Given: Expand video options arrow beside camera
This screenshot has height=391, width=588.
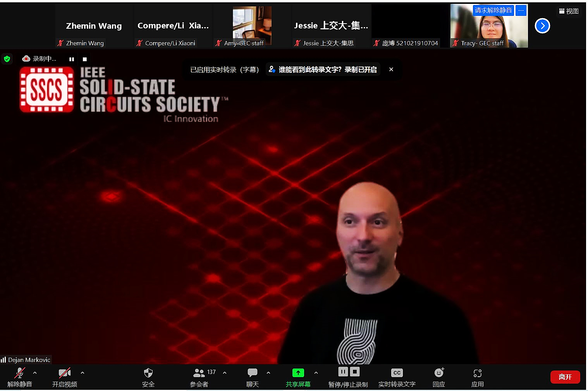Looking at the screenshot, I should [83, 373].
